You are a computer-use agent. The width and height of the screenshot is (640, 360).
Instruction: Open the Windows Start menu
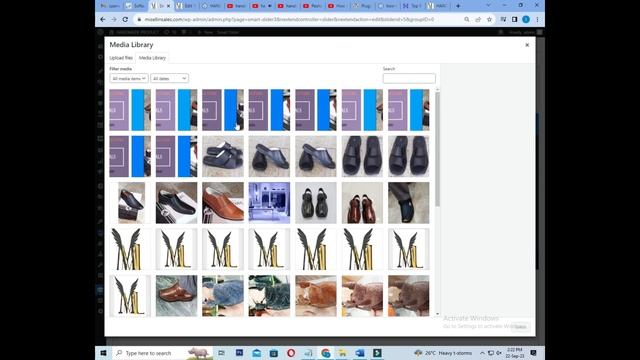[x=103, y=353]
